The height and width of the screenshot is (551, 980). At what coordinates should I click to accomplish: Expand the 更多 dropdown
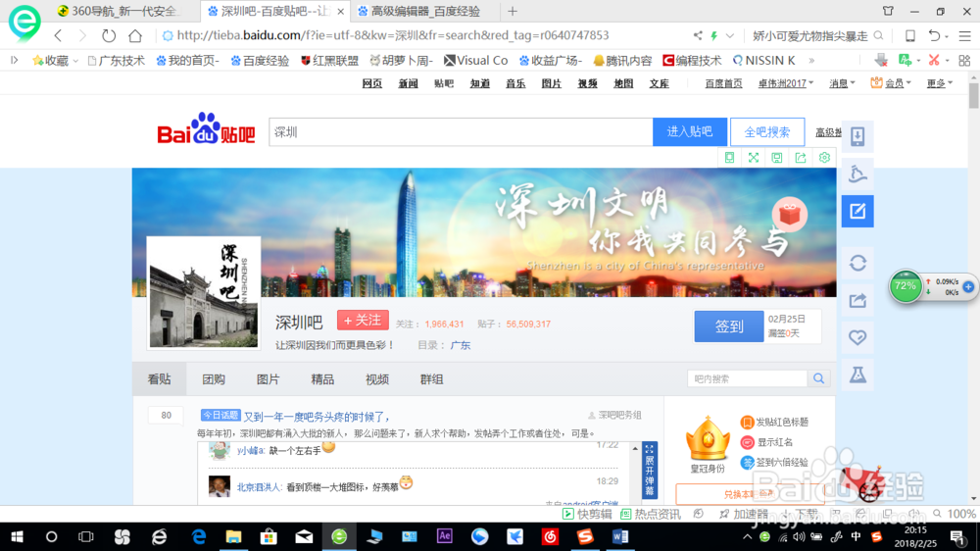[x=951, y=83]
